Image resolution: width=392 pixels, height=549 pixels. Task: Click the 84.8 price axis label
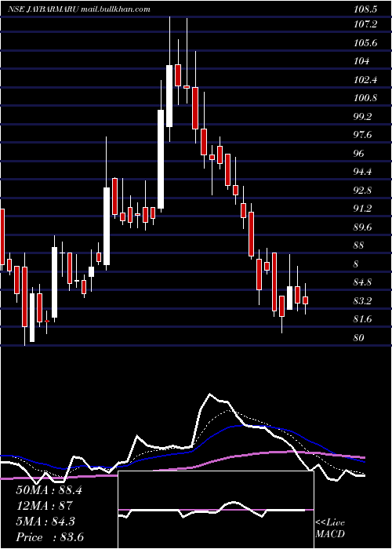(363, 282)
